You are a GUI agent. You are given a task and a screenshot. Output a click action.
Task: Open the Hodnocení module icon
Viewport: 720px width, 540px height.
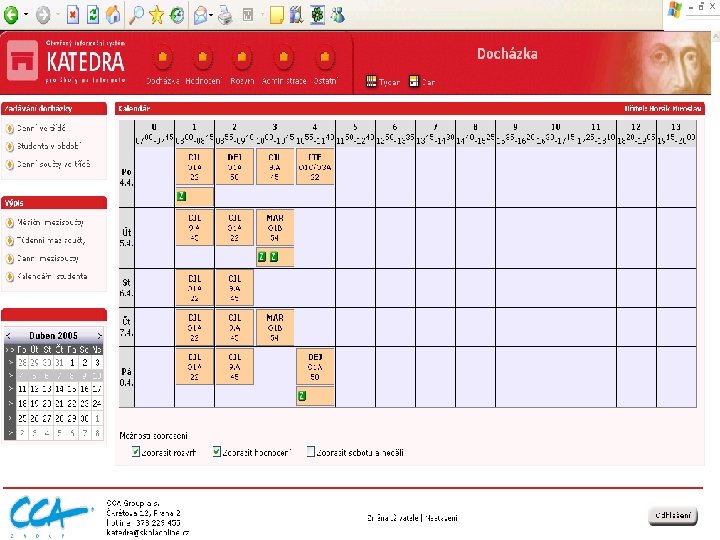pyautogui.click(x=202, y=58)
